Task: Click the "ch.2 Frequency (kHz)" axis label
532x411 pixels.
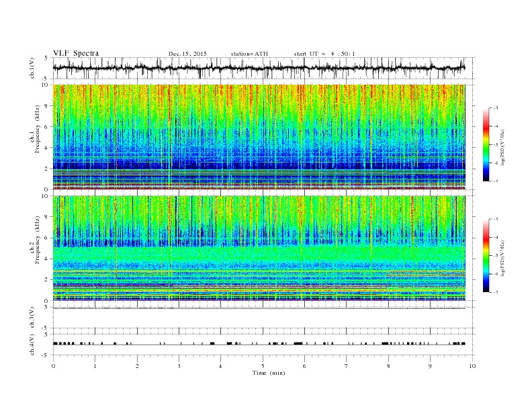Action: click(36, 248)
